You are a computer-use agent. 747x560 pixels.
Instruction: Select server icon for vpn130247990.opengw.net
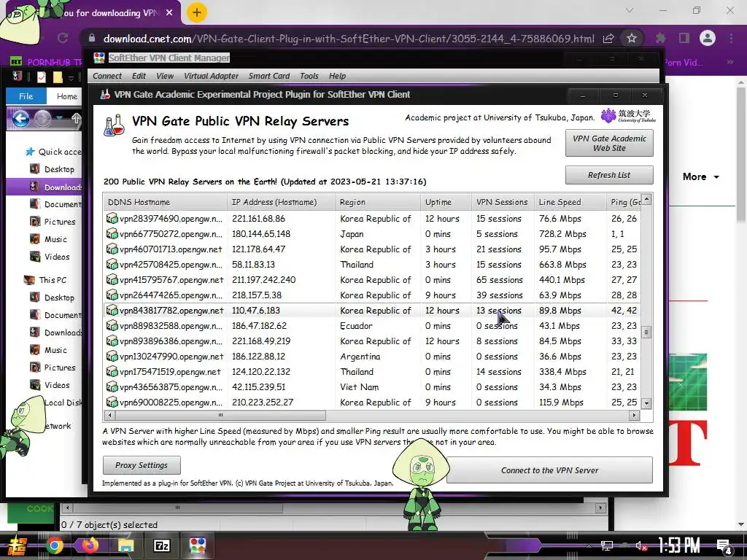click(112, 356)
